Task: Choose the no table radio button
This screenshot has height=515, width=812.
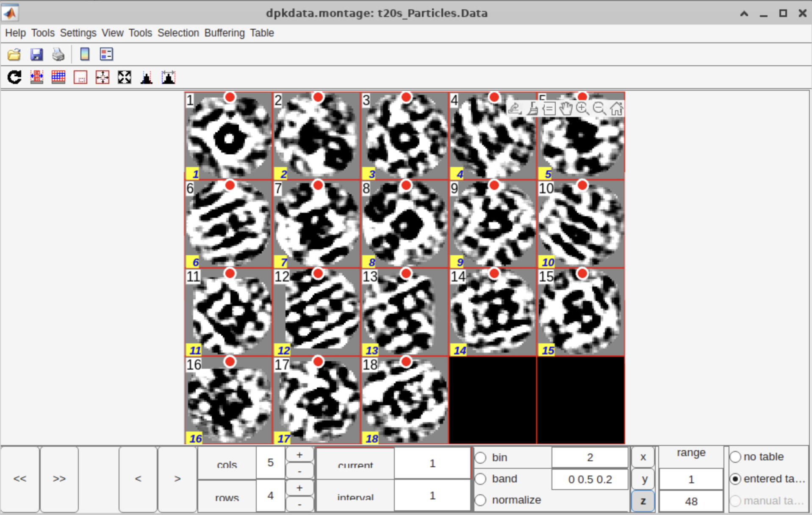Action: coord(736,457)
